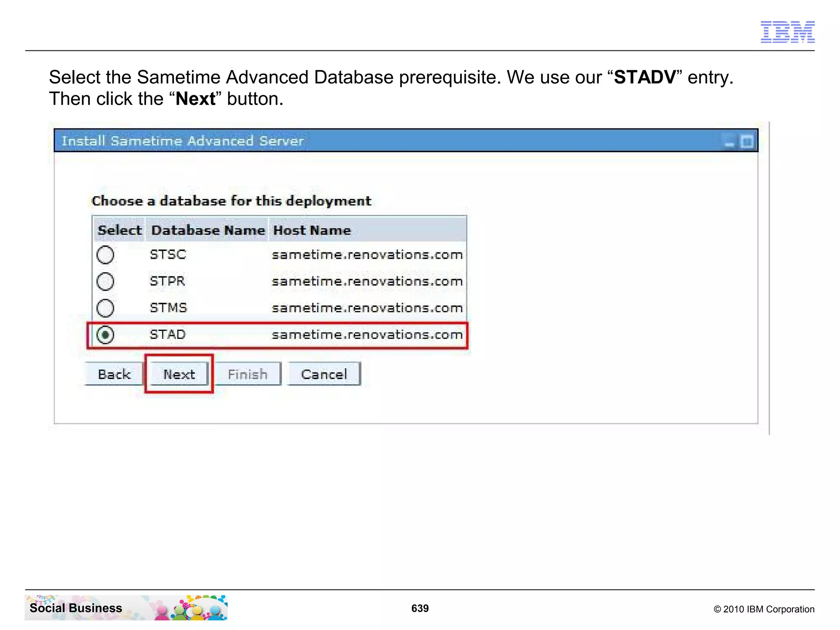The width and height of the screenshot is (840, 630).
Task: Click the Finish button
Action: tap(248, 374)
